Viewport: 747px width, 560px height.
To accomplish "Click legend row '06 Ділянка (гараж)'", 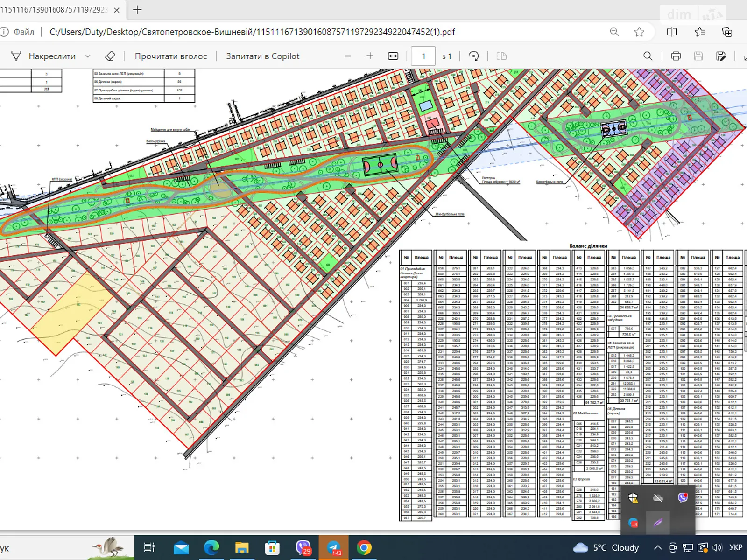I will click(x=144, y=82).
